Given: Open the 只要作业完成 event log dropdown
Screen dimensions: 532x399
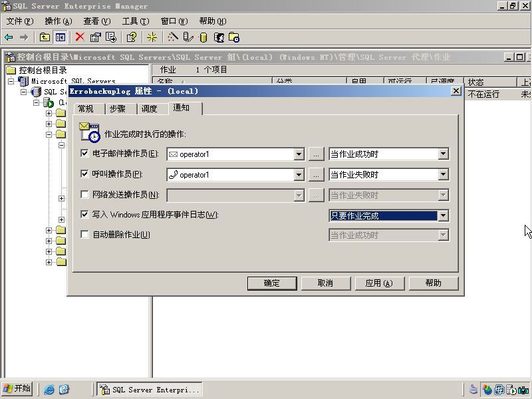Looking at the screenshot, I should [443, 215].
